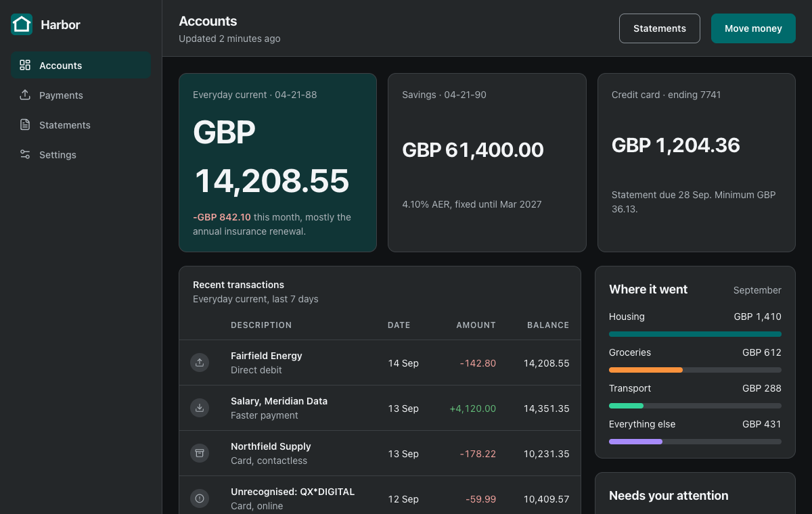Click the 4.10% AER savings rate text
Screen dimensions: 812x514
click(472, 204)
